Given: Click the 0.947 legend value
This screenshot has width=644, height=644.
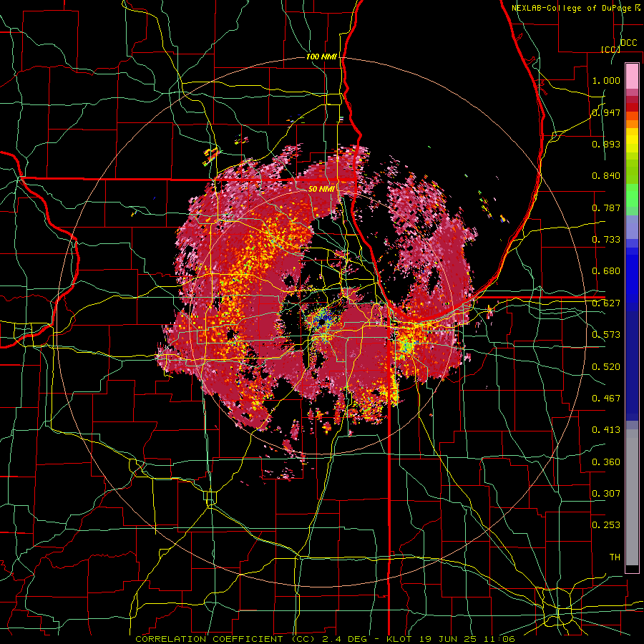Looking at the screenshot, I should (606, 112).
